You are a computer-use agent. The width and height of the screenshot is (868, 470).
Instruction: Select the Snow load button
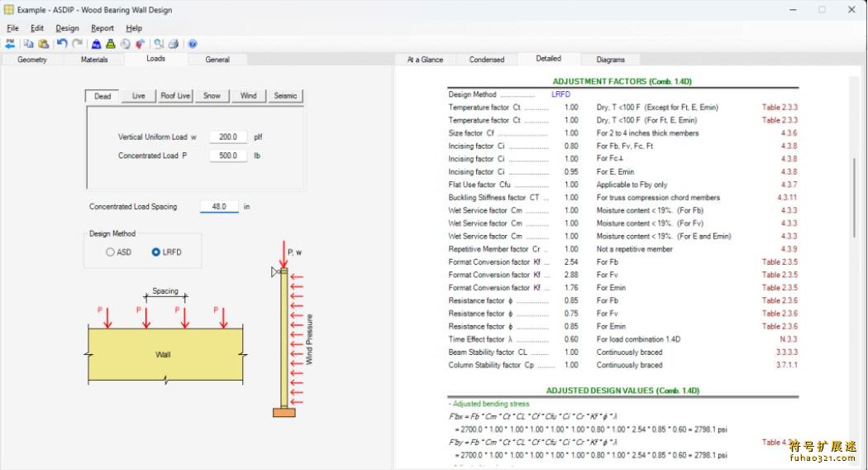click(x=212, y=96)
